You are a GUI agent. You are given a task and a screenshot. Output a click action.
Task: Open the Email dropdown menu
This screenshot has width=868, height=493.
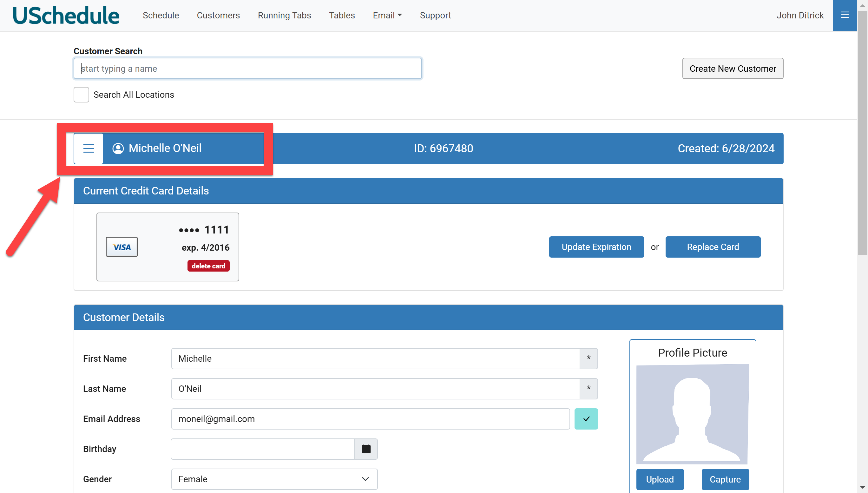387,16
